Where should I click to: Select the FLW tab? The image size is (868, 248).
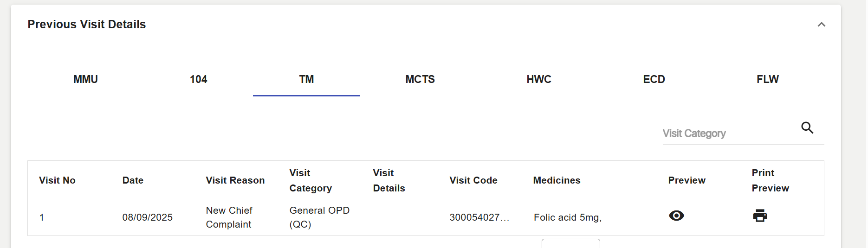point(767,79)
